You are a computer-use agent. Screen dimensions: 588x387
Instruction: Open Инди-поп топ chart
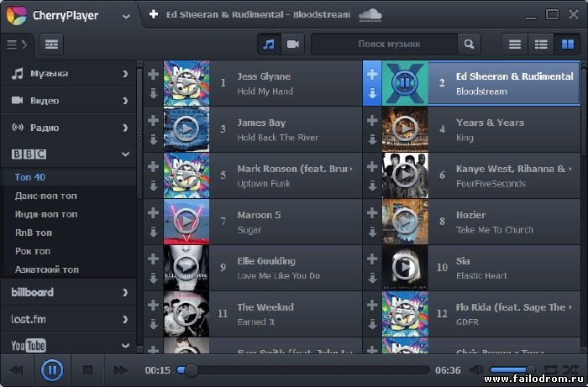69,214
